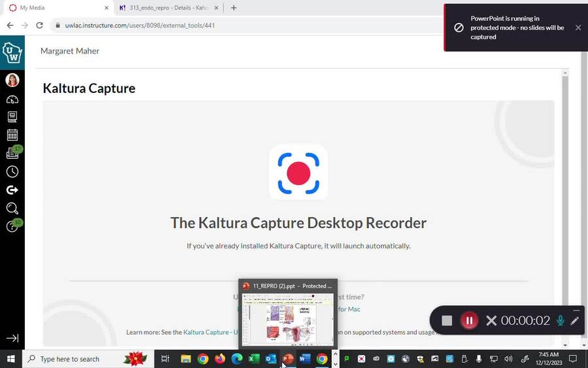Screen dimensions: 588x368
Task: Open the Courses book icon
Action: (12, 117)
